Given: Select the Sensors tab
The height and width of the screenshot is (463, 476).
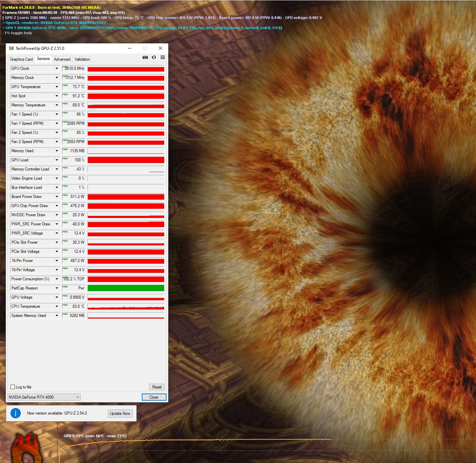Looking at the screenshot, I should pyautogui.click(x=43, y=59).
